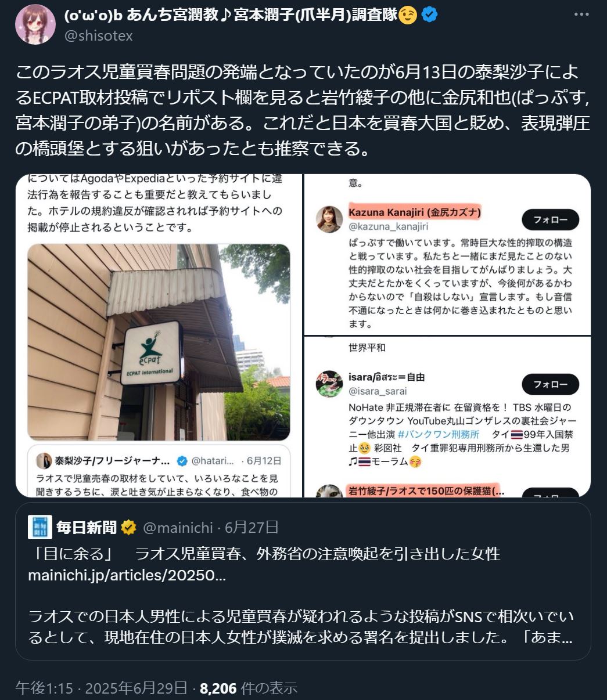Click 泰梨沙子's small avatar in embedded post

click(44, 461)
